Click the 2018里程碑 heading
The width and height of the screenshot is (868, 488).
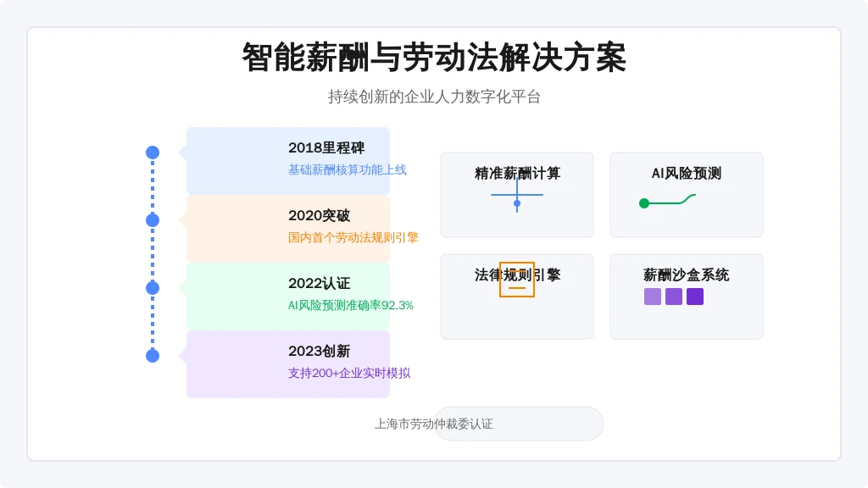326,147
